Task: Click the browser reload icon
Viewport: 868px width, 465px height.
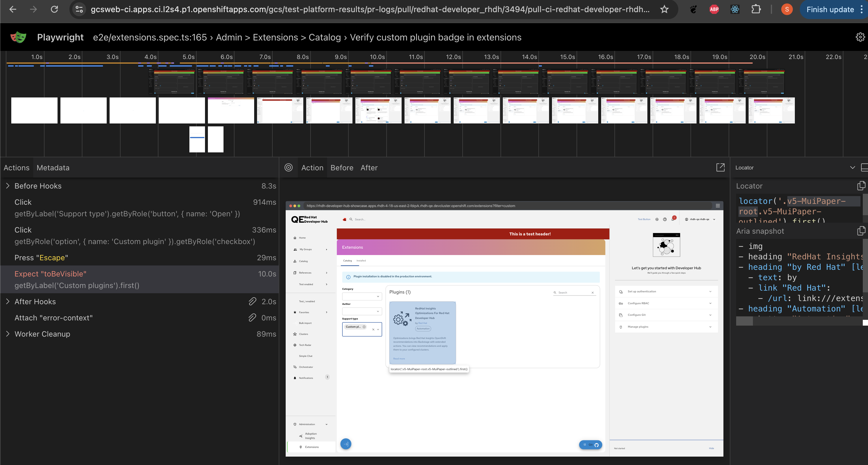Action: pyautogui.click(x=54, y=10)
